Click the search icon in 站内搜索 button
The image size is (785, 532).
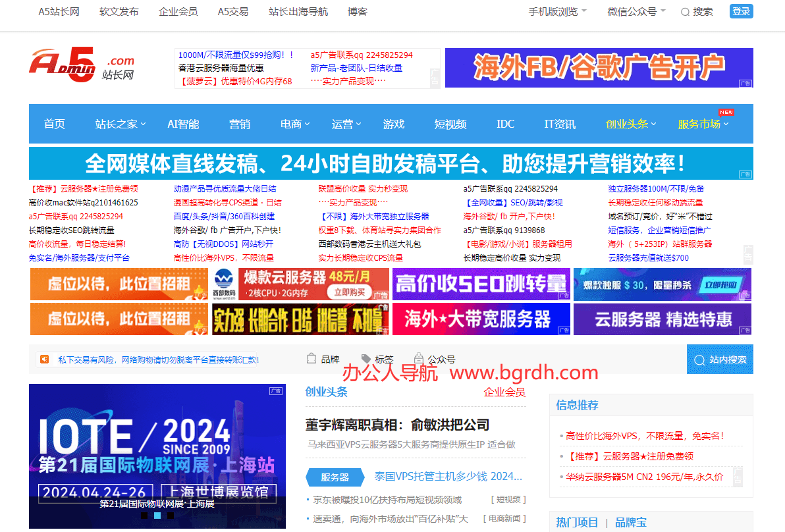pyautogui.click(x=699, y=360)
